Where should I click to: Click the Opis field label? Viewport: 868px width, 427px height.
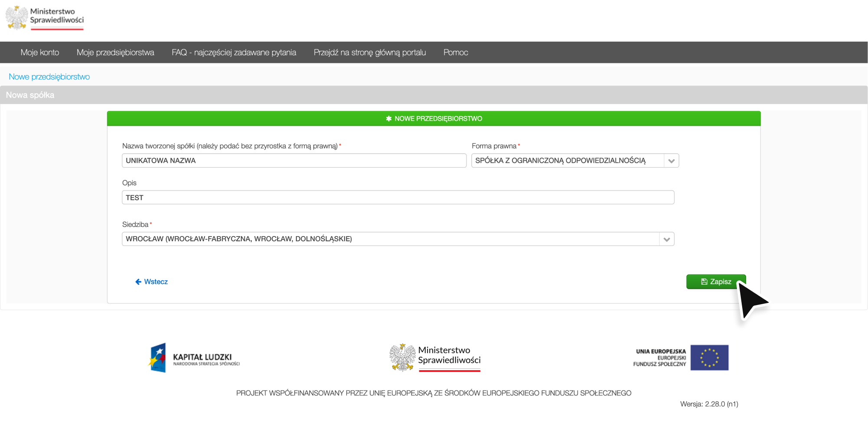tap(129, 183)
